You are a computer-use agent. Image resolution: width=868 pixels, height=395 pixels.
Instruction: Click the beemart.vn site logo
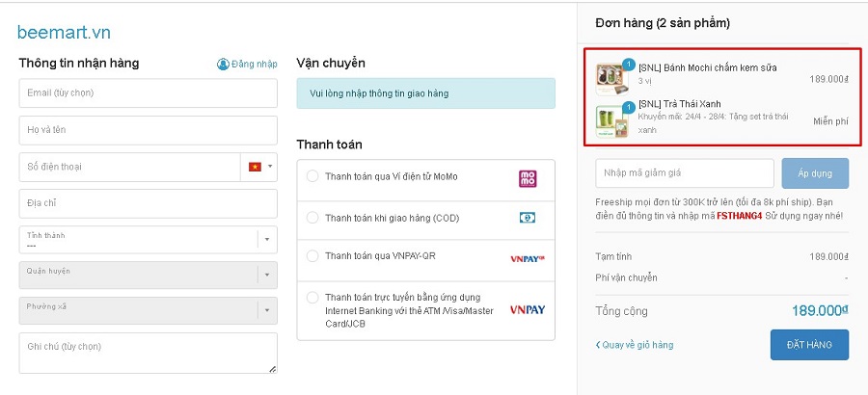pyautogui.click(x=64, y=33)
